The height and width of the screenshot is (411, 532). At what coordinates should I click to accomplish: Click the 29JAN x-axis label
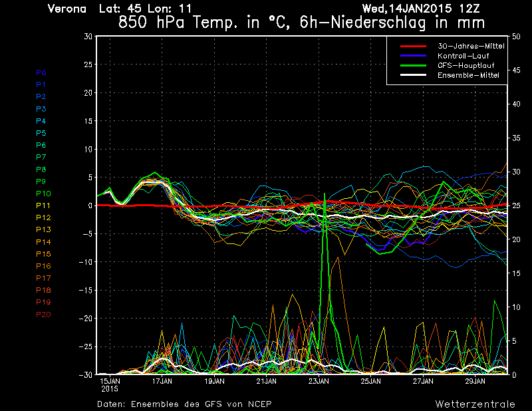(475, 381)
